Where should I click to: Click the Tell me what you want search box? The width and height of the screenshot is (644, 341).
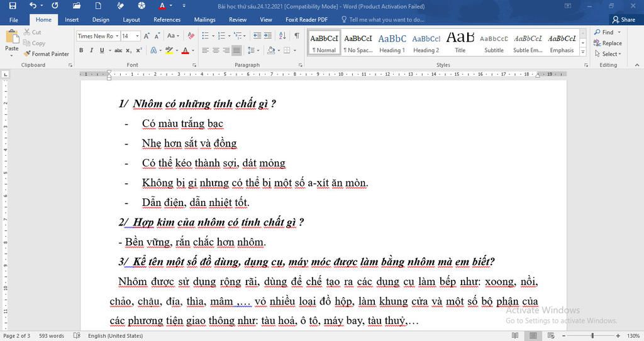[383, 19]
